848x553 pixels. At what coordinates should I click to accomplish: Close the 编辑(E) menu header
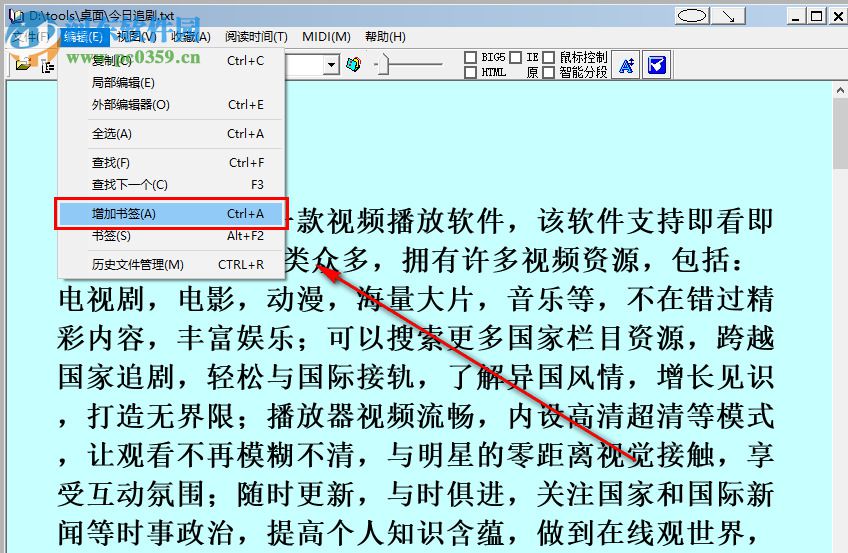(x=83, y=37)
